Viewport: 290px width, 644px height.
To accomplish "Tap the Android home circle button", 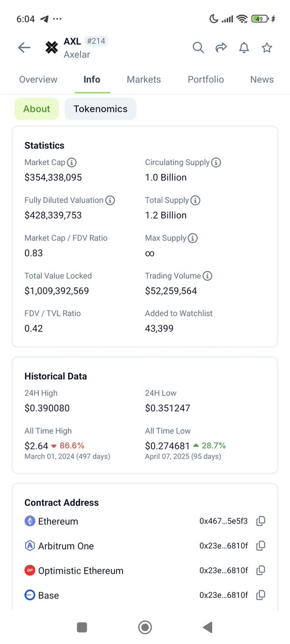I will [145, 627].
